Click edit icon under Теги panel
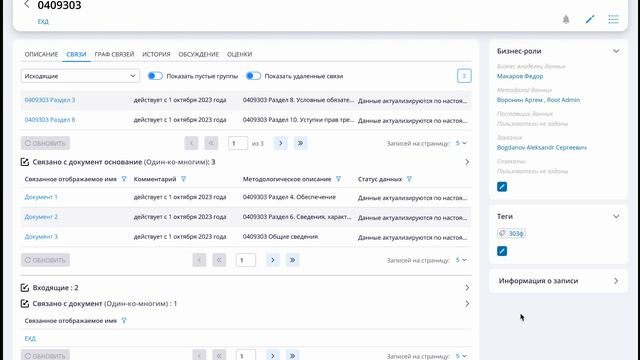The image size is (640, 360). [502, 251]
